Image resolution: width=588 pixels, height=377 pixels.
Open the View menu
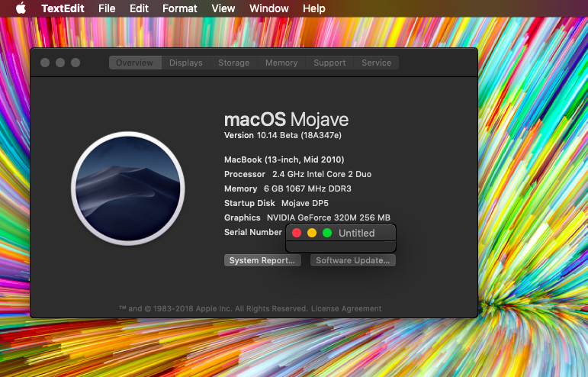click(223, 8)
